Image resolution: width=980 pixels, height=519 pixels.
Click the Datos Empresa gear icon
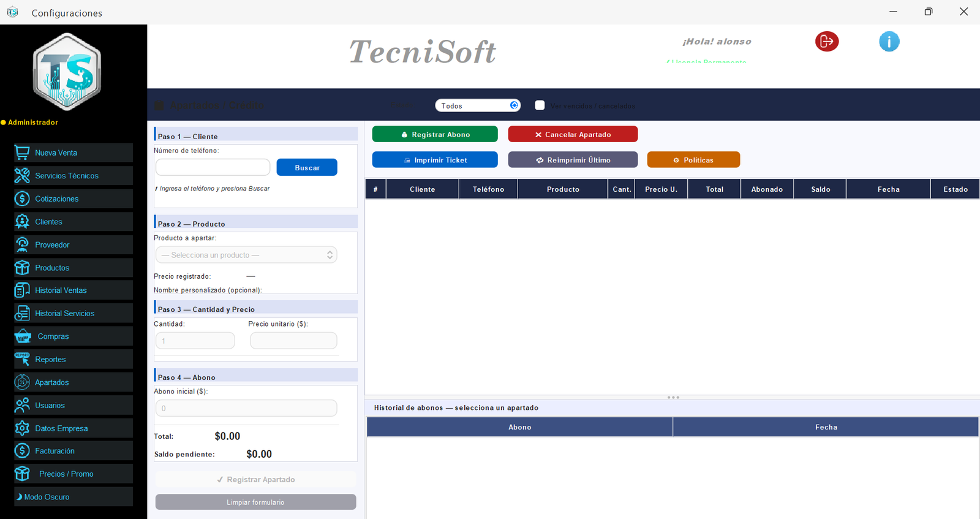tap(22, 428)
